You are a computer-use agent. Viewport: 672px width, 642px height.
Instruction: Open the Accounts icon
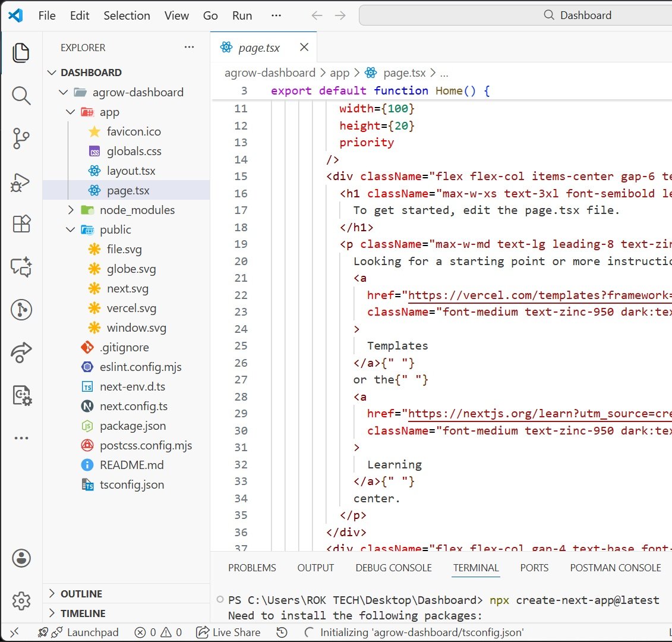click(x=21, y=558)
